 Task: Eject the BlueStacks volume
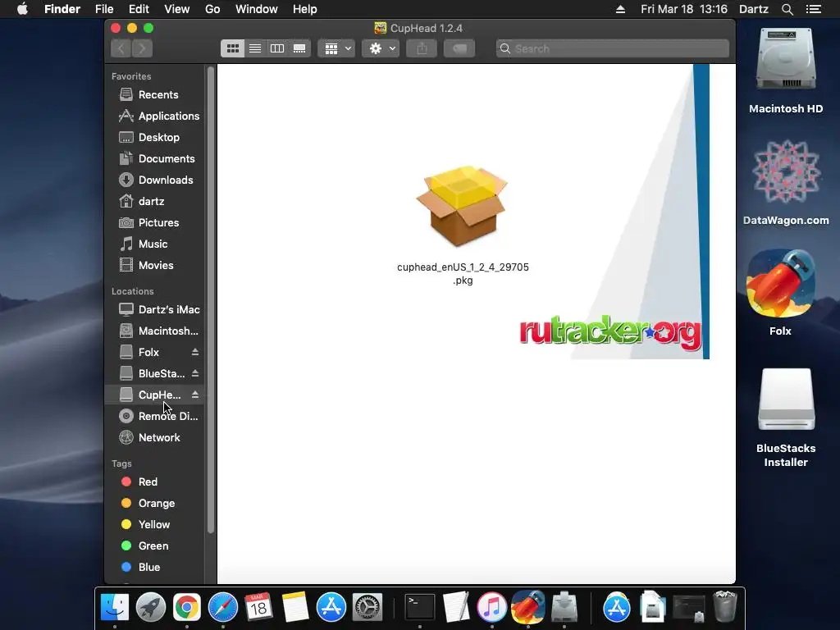pyautogui.click(x=195, y=373)
